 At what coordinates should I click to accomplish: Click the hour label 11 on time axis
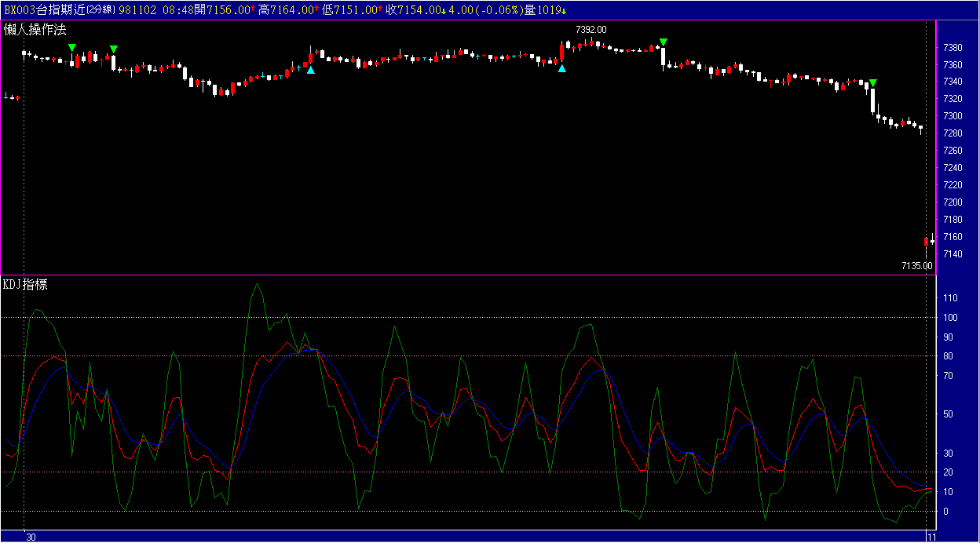[x=931, y=537]
